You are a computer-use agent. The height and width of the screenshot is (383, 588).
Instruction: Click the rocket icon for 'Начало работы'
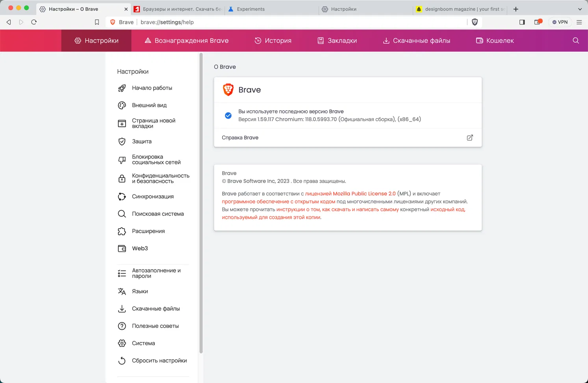tap(122, 88)
